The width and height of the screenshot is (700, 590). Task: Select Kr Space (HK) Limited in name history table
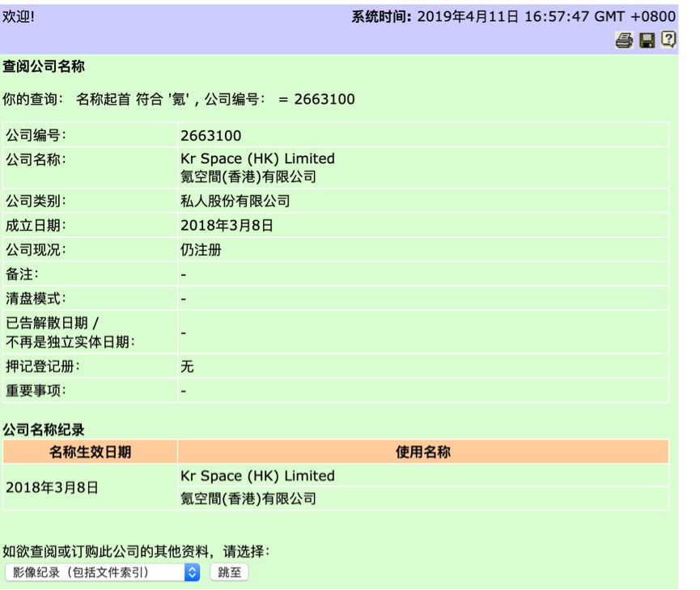(257, 476)
